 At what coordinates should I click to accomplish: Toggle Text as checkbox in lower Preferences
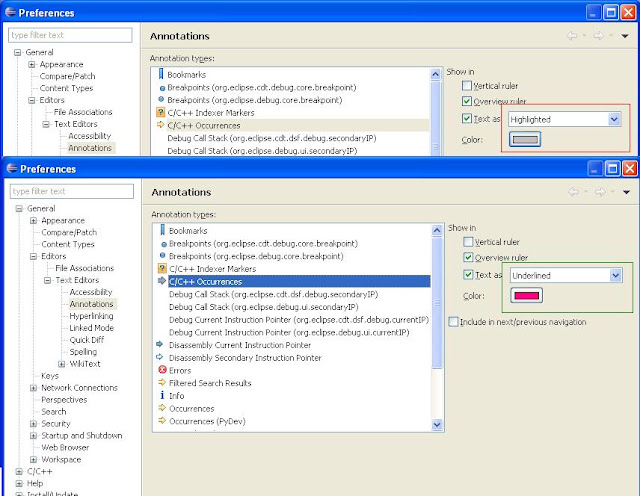point(468,274)
